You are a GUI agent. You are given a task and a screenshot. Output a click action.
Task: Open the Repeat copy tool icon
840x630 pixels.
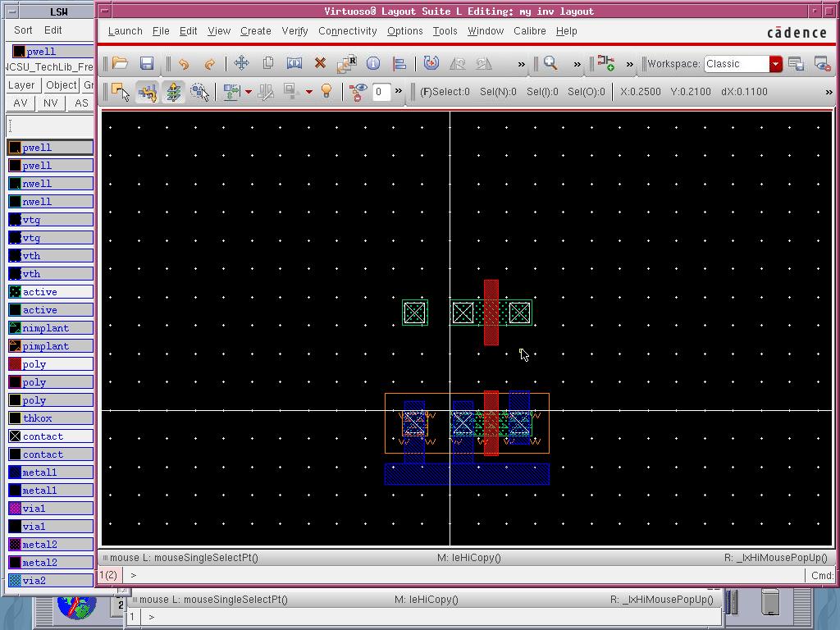[x=347, y=63]
